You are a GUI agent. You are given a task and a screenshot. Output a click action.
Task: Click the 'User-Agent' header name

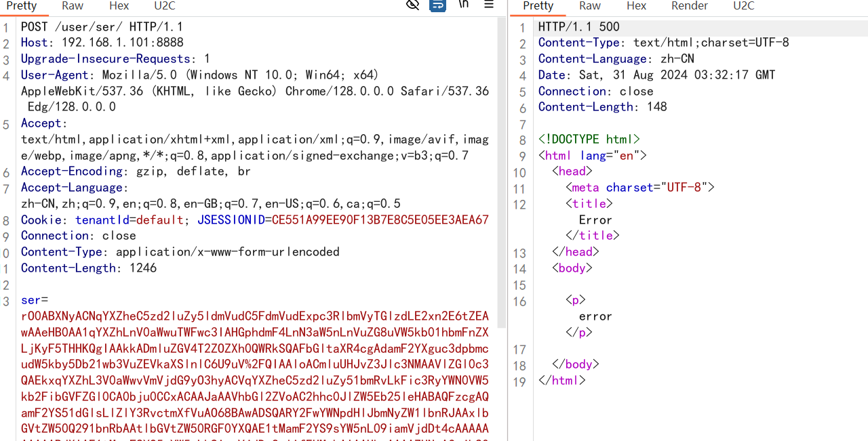point(54,75)
